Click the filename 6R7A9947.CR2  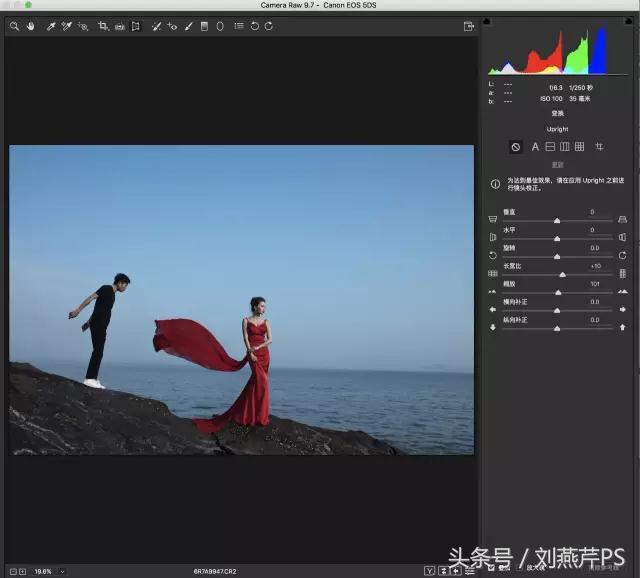(215, 571)
